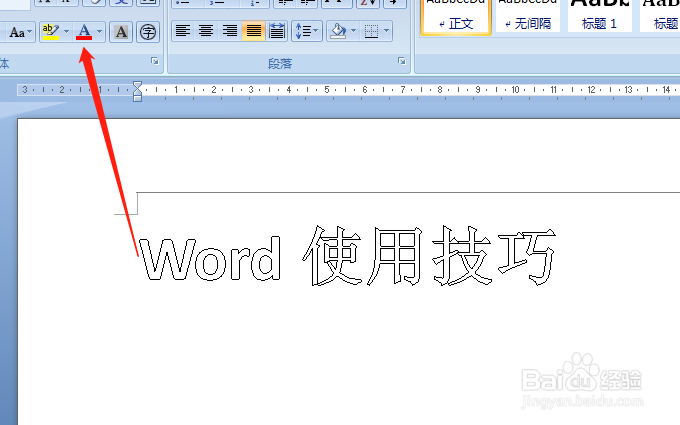The image size is (680, 425).
Task: Click the word "Word" in the document
Action: pos(210,258)
